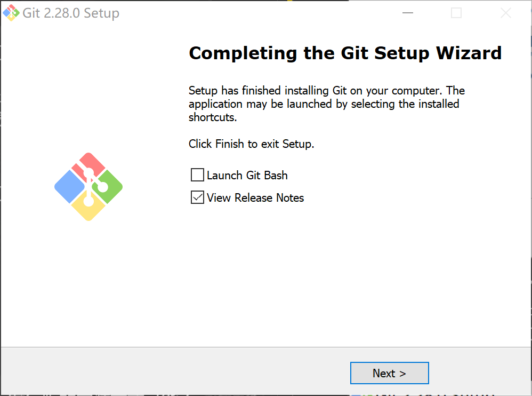Screen dimensions: 532x396
Task: Click the Click Finish to exit Setup text
Action: coord(251,144)
